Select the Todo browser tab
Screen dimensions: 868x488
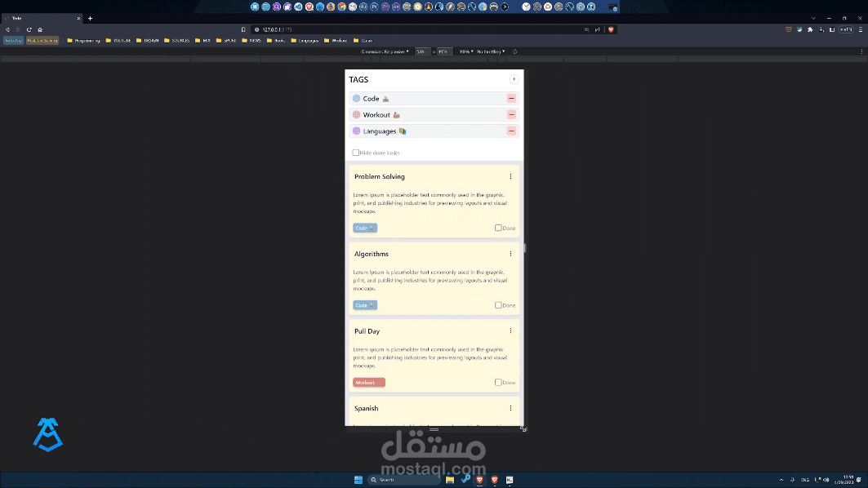(42, 18)
